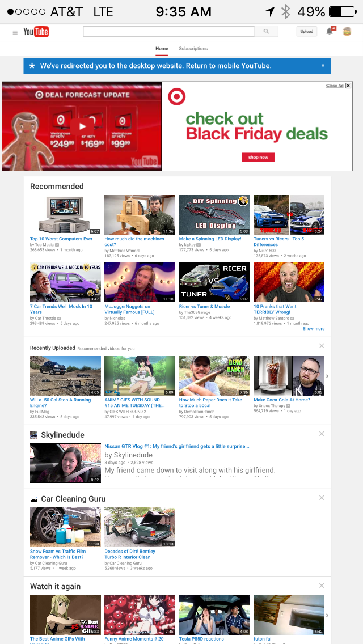Image resolution: width=363 pixels, height=644 pixels.
Task: Click the Car Cleaning Guru channel icon
Action: (33, 499)
